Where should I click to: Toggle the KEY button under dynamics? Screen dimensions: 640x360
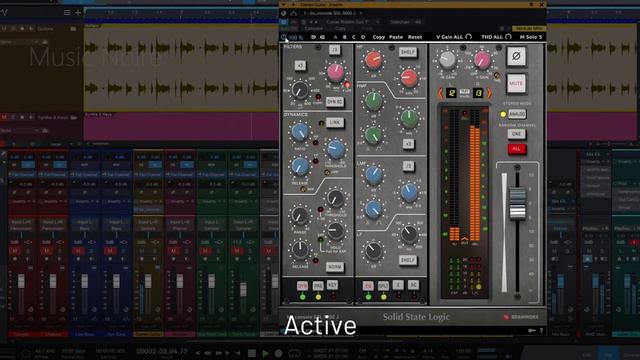(x=333, y=285)
